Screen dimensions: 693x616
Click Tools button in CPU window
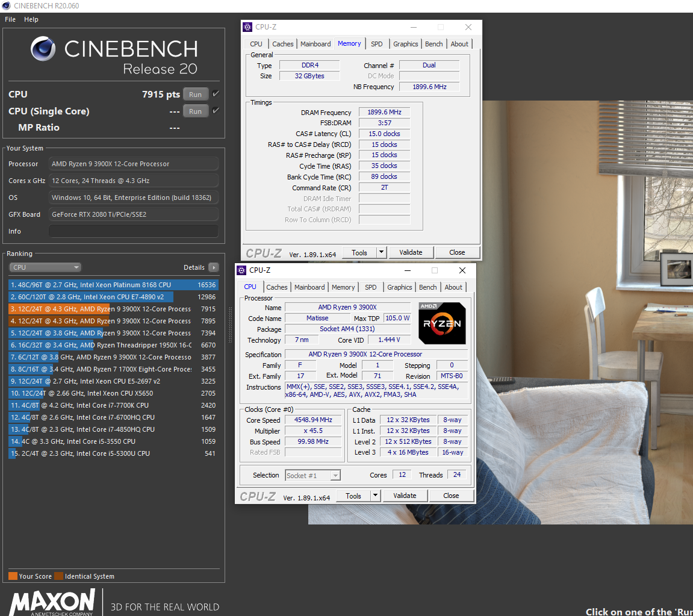[353, 496]
